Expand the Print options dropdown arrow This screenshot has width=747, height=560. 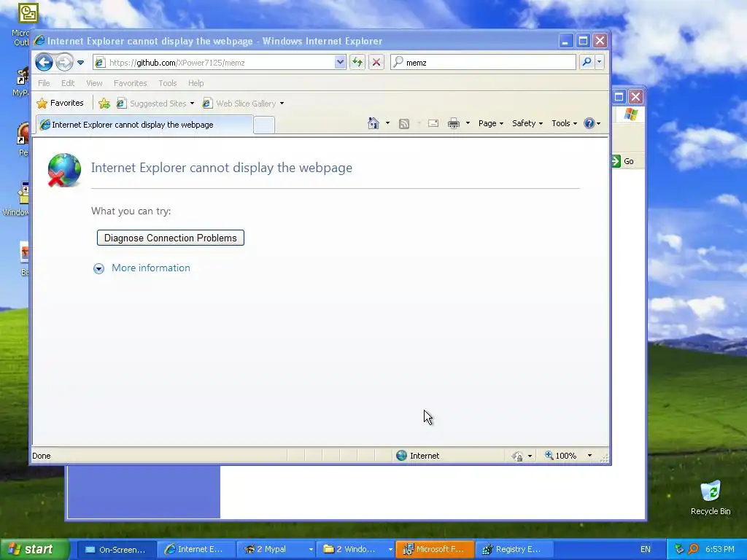pos(468,123)
